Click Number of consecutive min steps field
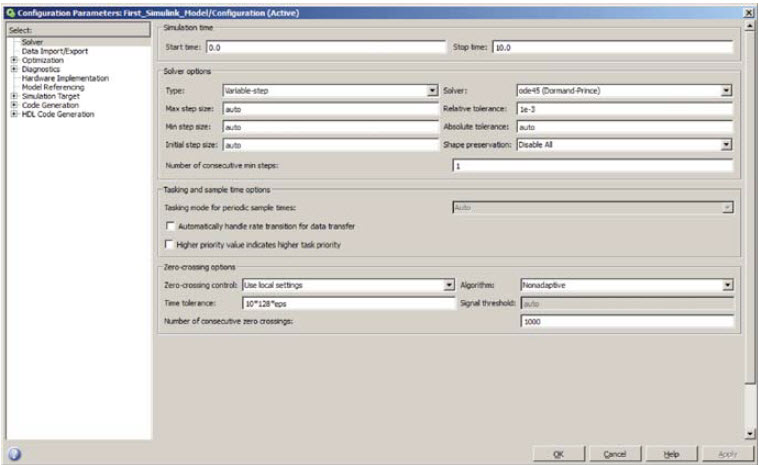The height and width of the screenshot is (465, 759). click(592, 165)
